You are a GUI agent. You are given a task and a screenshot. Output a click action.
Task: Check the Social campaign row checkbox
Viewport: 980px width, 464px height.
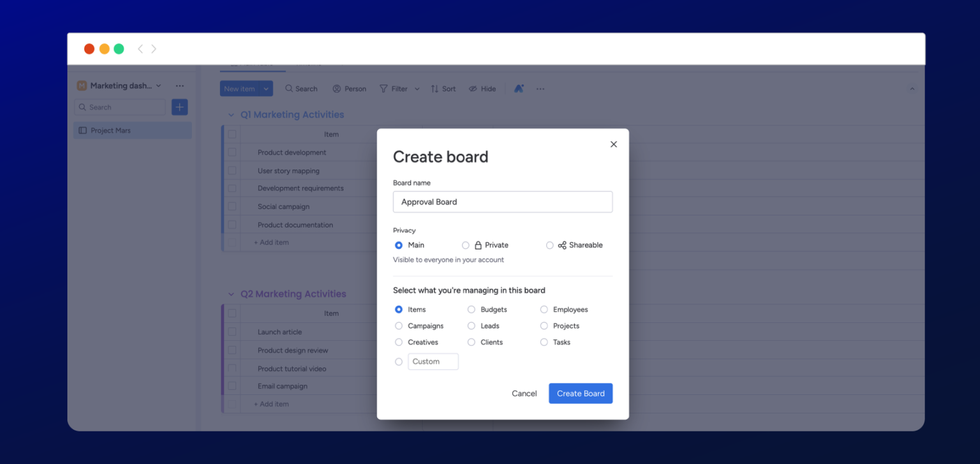click(x=232, y=207)
